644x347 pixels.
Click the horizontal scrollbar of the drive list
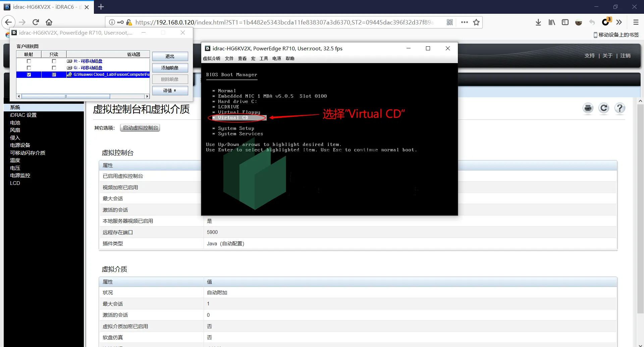pyautogui.click(x=66, y=96)
